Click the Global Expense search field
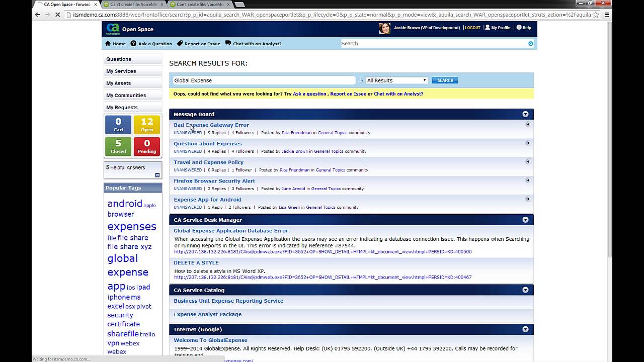 [264, 80]
